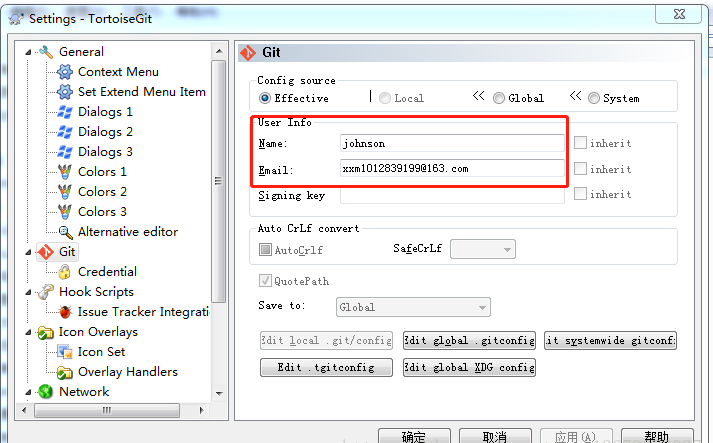
Task: Select the System config source radio
Action: 594,98
